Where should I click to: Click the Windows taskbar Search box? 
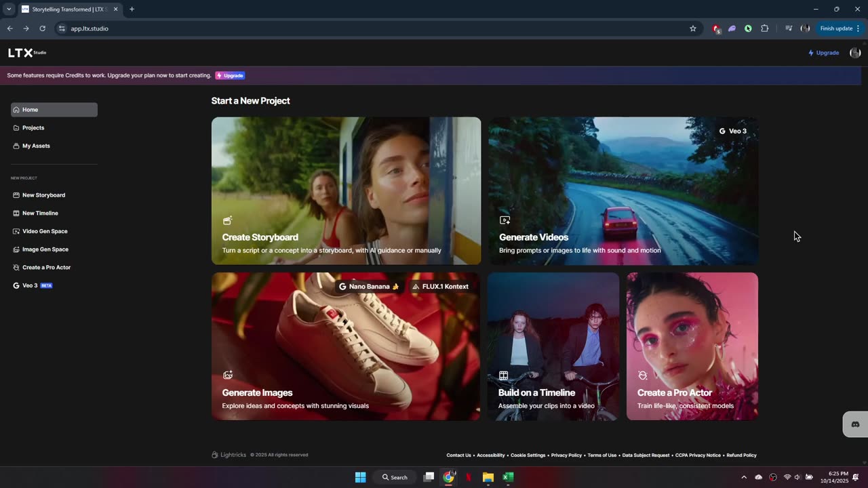[x=395, y=477]
